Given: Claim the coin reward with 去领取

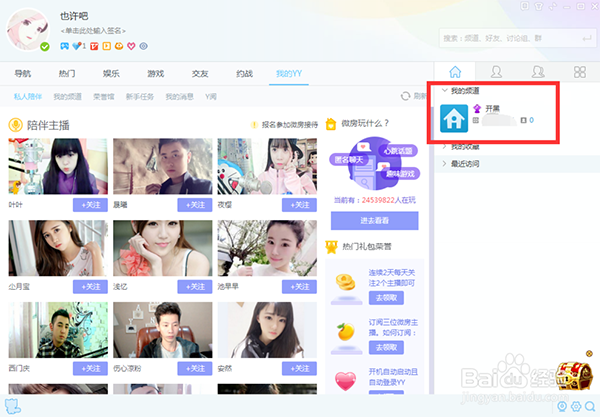Looking at the screenshot, I should click(386, 298).
